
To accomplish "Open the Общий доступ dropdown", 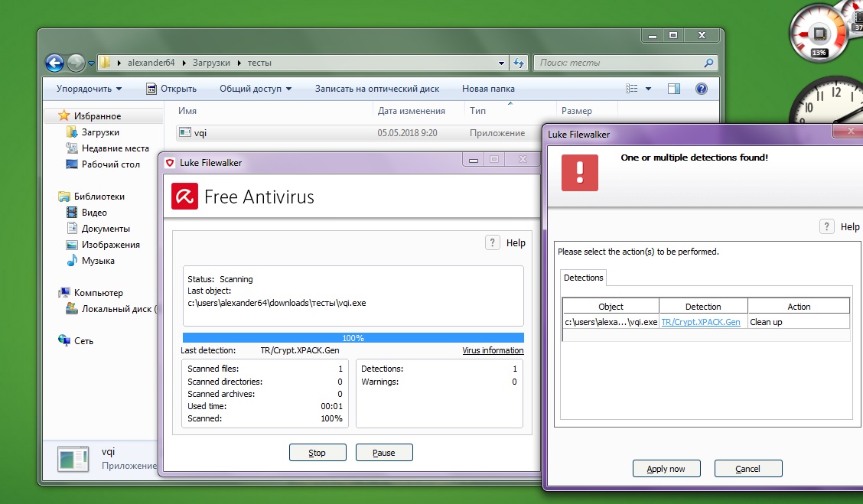I will point(256,89).
